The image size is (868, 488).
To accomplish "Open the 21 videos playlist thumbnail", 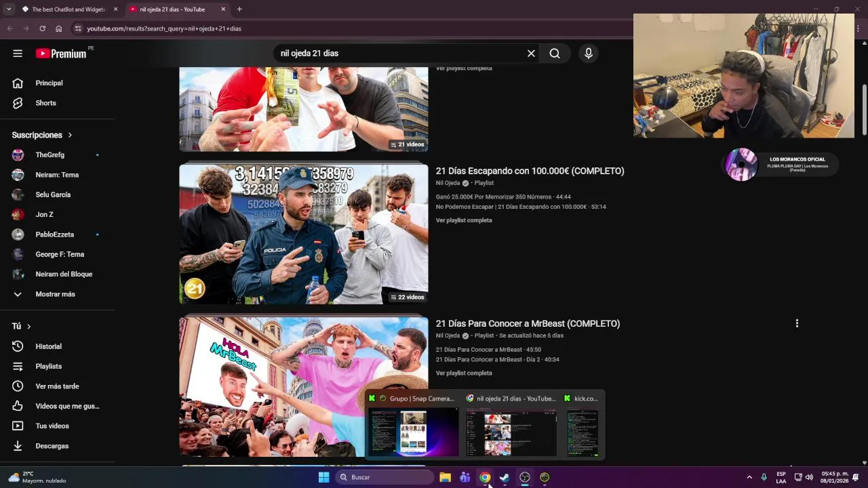I will click(304, 108).
